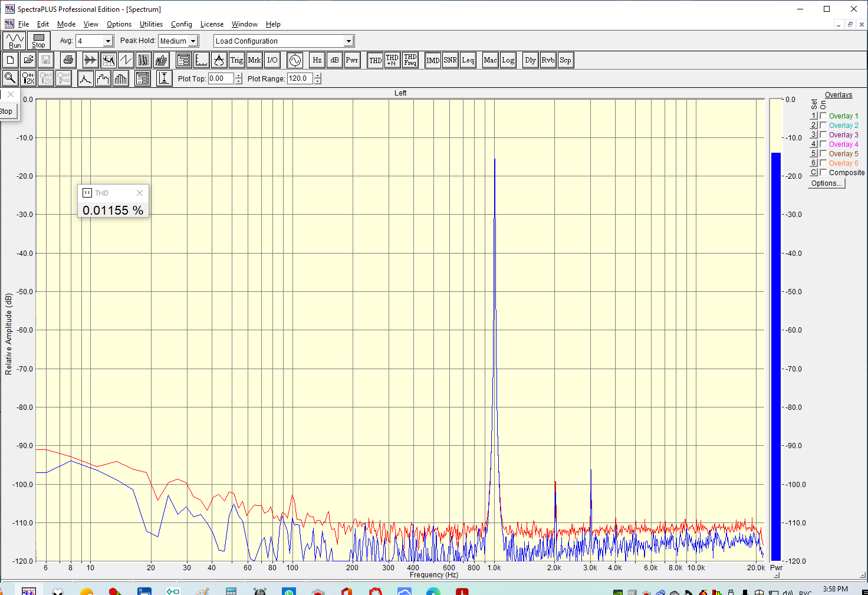The image size is (868, 595).
Task: Open the Scp scope utility
Action: [x=565, y=60]
